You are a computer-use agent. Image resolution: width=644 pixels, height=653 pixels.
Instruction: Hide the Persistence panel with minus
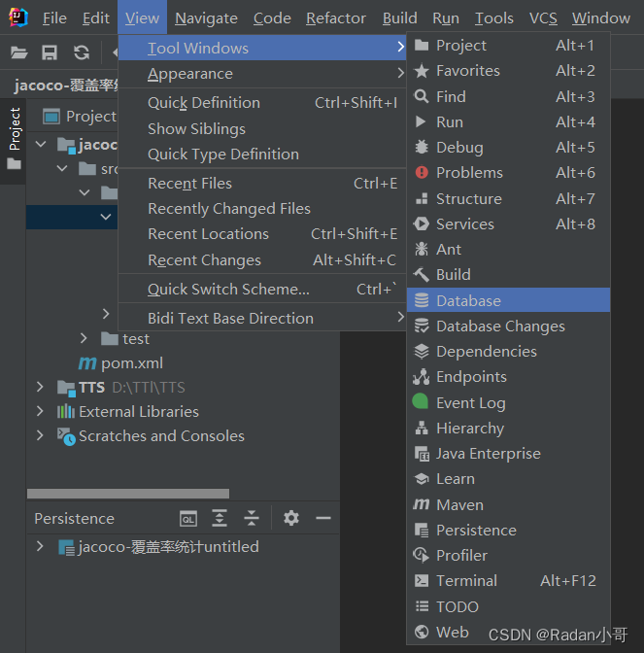click(323, 519)
